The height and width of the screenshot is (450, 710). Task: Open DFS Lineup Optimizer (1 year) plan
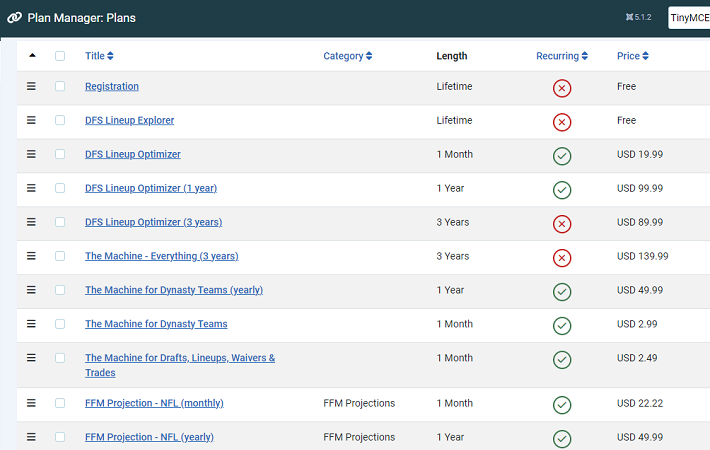tap(151, 188)
